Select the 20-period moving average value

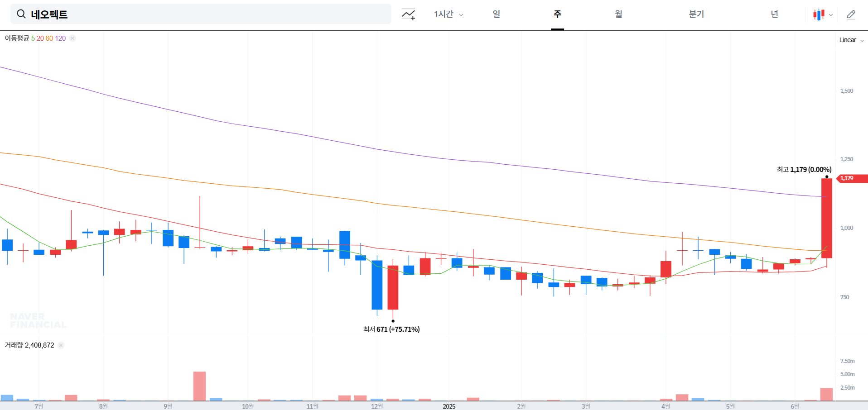pyautogui.click(x=40, y=38)
